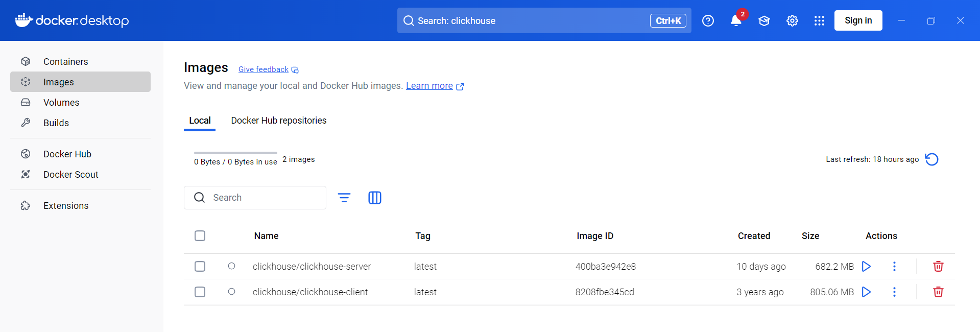Open Docker Scout in the sidebar
Viewport: 980px width, 332px height.
tap(80, 174)
